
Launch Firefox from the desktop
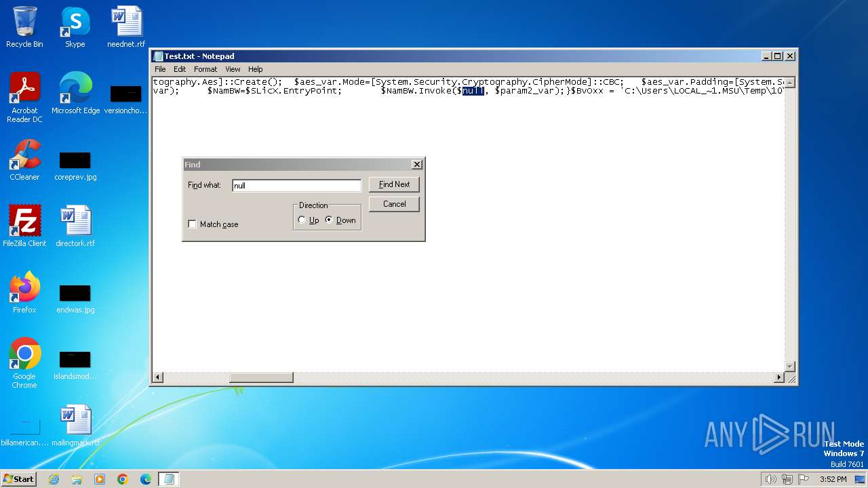click(x=24, y=293)
